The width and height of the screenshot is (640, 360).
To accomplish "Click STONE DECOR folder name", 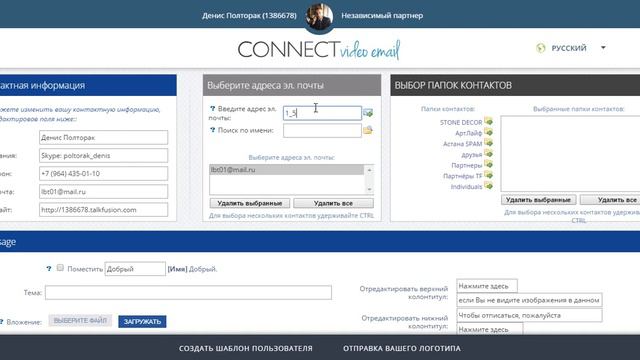I will 461,122.
